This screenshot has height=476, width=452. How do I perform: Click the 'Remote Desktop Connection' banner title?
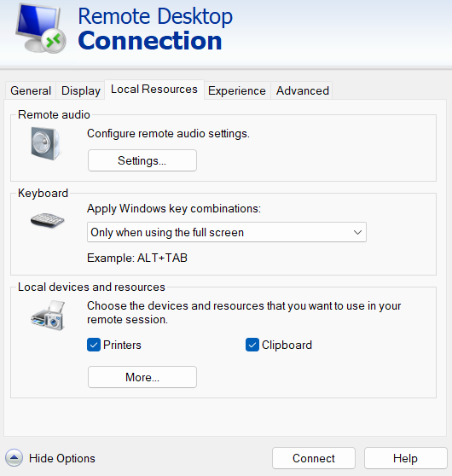[x=155, y=28]
